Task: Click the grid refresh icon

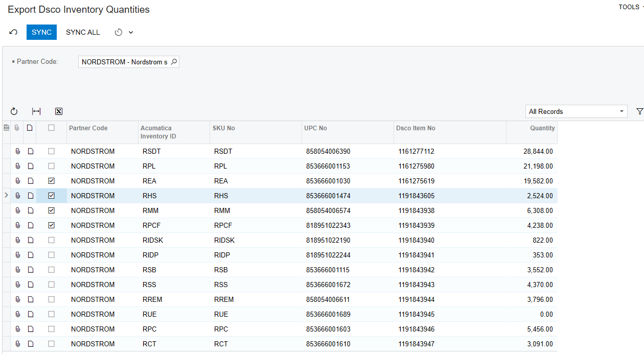Action: 14,111
